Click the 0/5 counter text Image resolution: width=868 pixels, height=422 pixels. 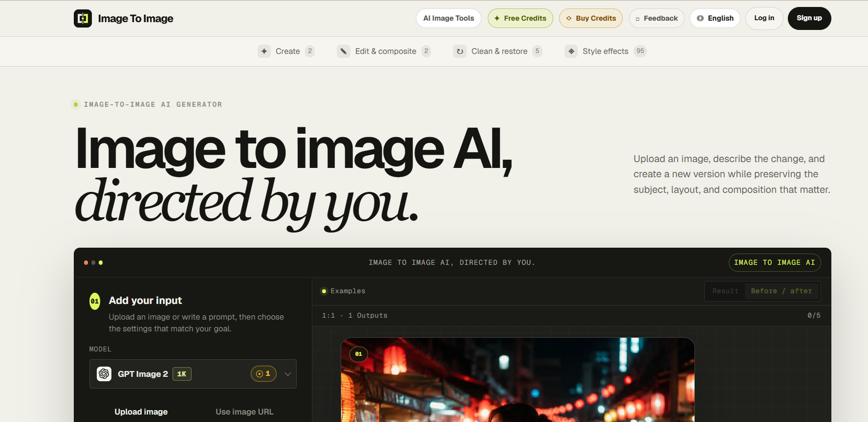[814, 316]
